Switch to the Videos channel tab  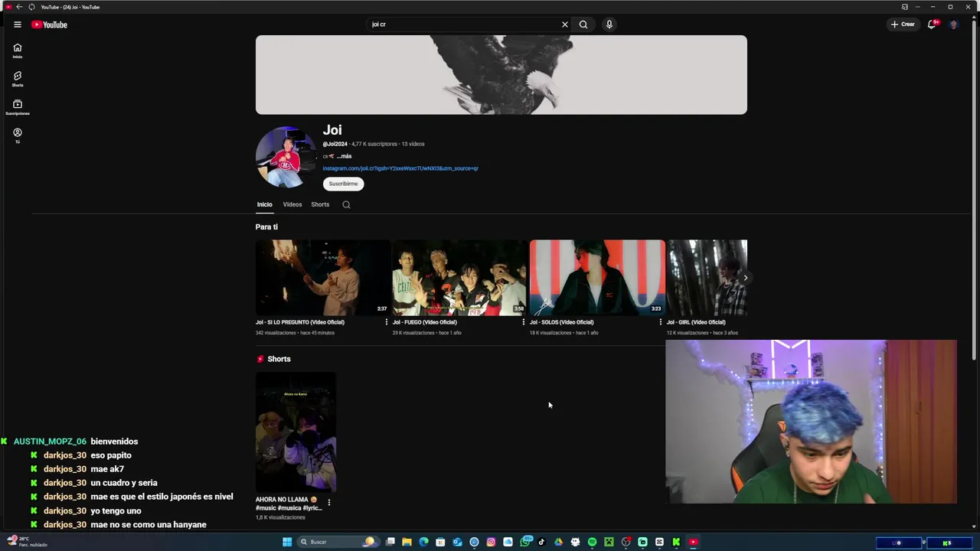click(x=292, y=204)
